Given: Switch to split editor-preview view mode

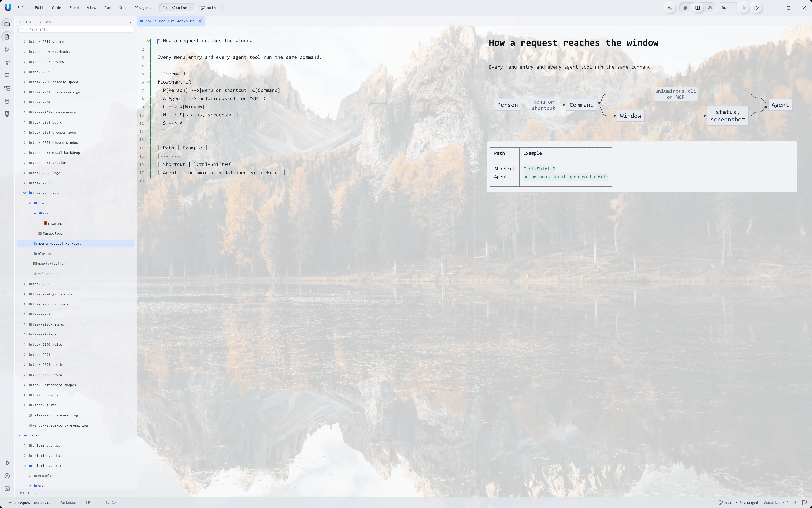Looking at the screenshot, I should coord(698,8).
